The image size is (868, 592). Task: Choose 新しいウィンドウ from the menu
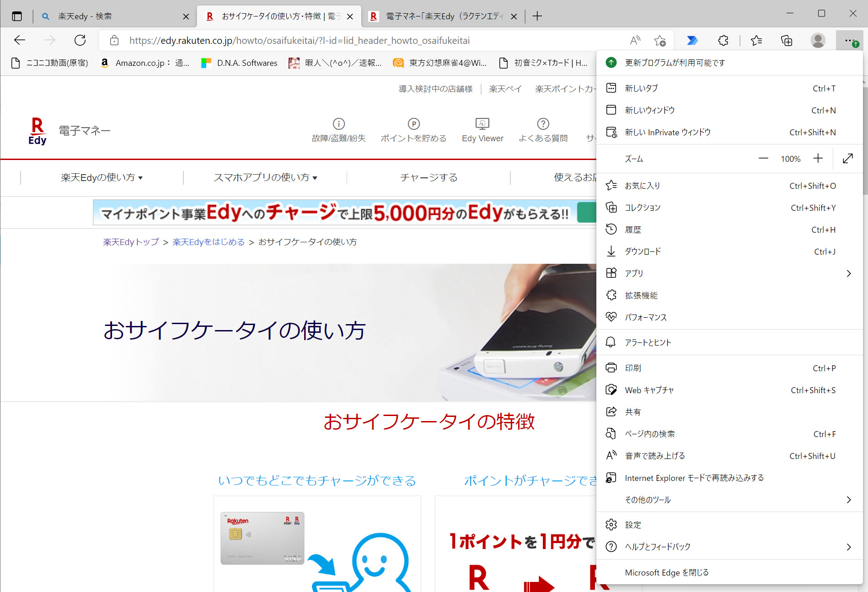click(729, 110)
